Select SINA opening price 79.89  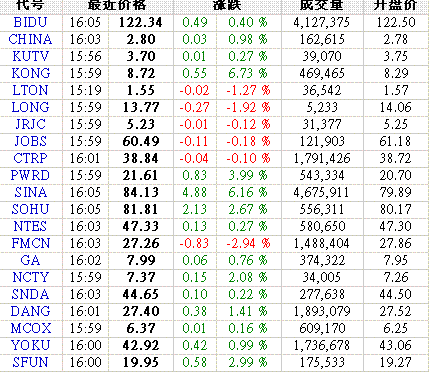(395, 192)
